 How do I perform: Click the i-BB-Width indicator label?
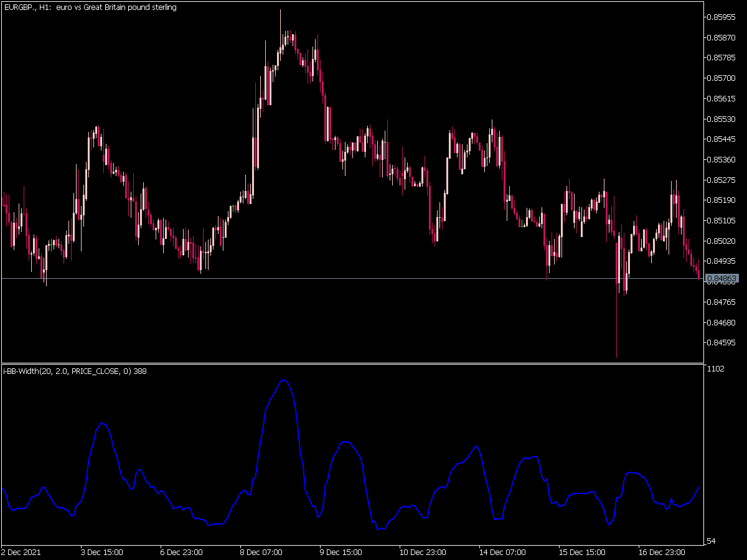75,371
